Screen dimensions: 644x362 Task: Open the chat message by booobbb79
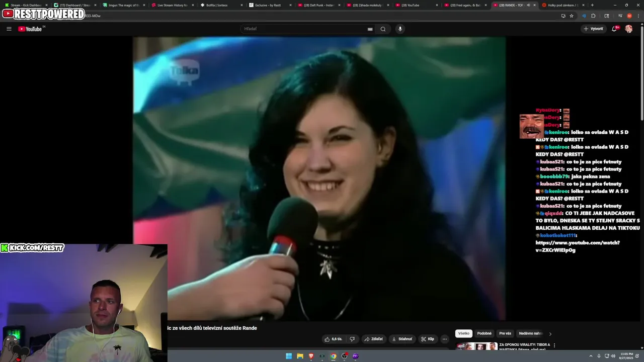[573, 176]
